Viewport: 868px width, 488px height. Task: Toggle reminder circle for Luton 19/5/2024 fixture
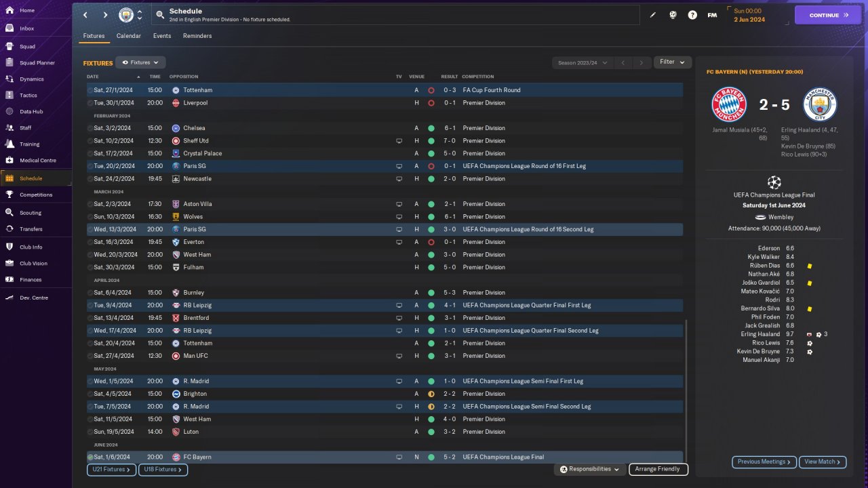[90, 432]
